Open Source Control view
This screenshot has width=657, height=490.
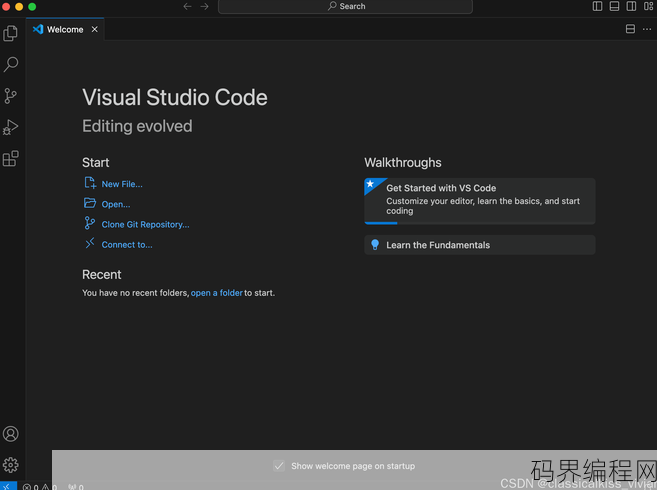[x=10, y=96]
